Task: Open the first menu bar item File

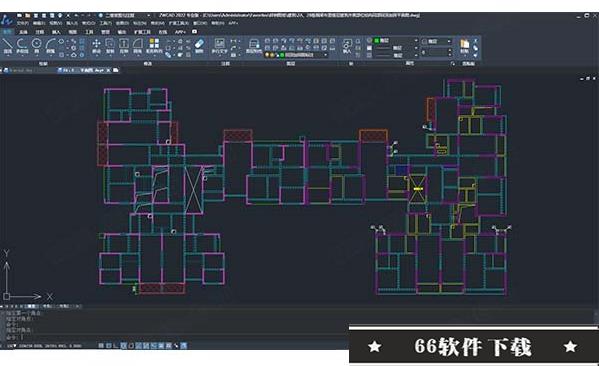Action: pos(23,23)
